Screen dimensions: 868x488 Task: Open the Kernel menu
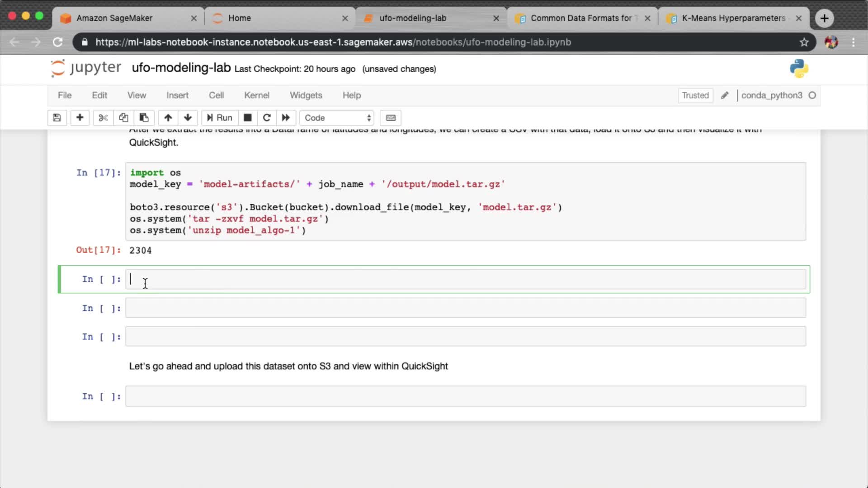coord(256,95)
